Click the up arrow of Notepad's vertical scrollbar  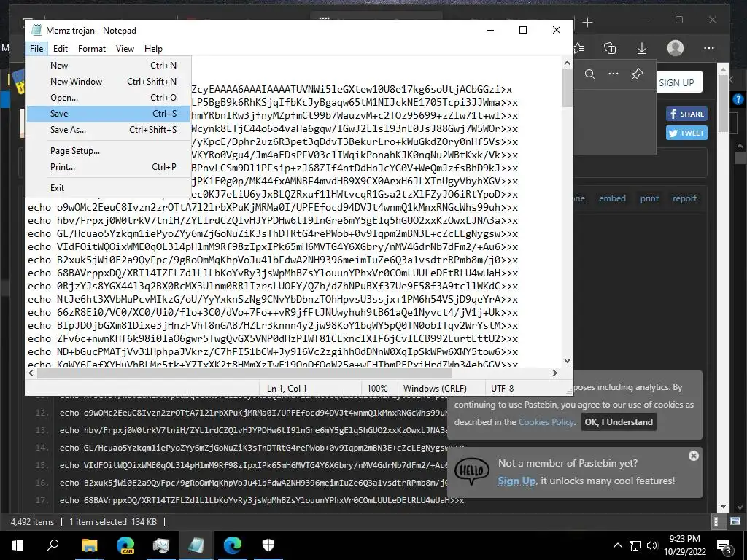click(567, 63)
